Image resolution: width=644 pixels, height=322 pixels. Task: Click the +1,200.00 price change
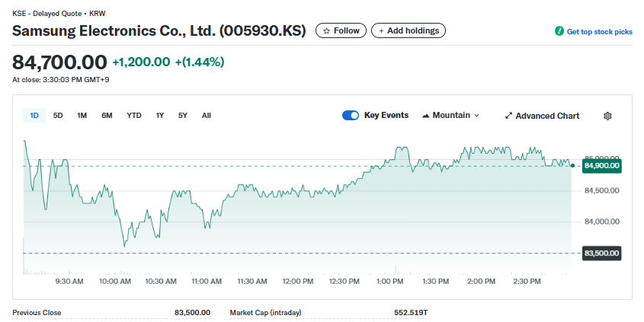(141, 62)
